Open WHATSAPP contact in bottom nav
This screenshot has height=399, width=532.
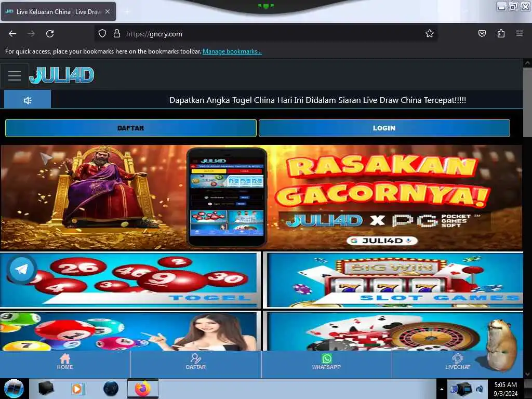pos(326,362)
